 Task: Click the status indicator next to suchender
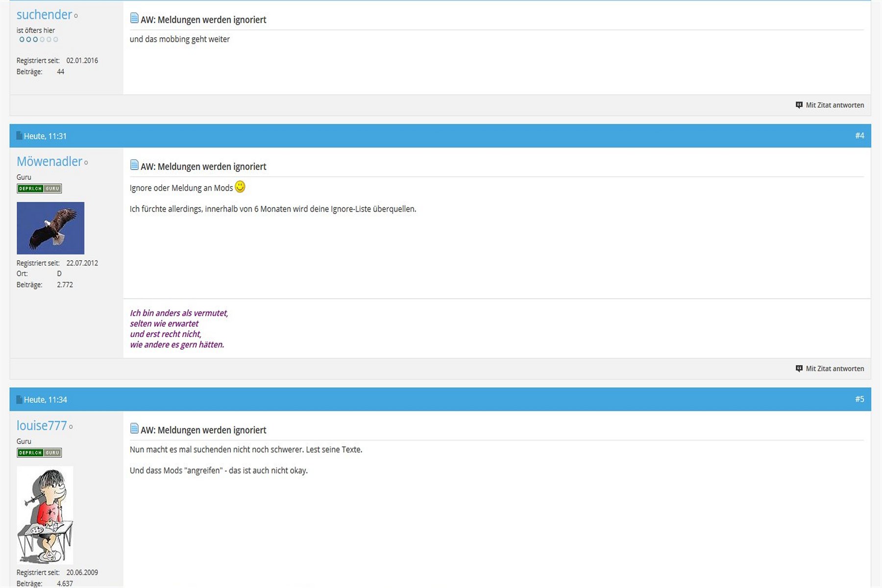coord(76,16)
